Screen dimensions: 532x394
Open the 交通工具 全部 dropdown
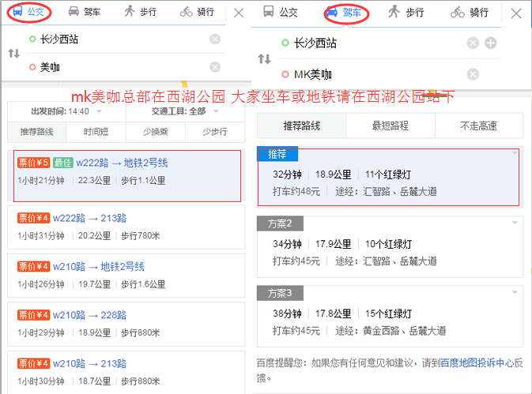[x=185, y=111]
